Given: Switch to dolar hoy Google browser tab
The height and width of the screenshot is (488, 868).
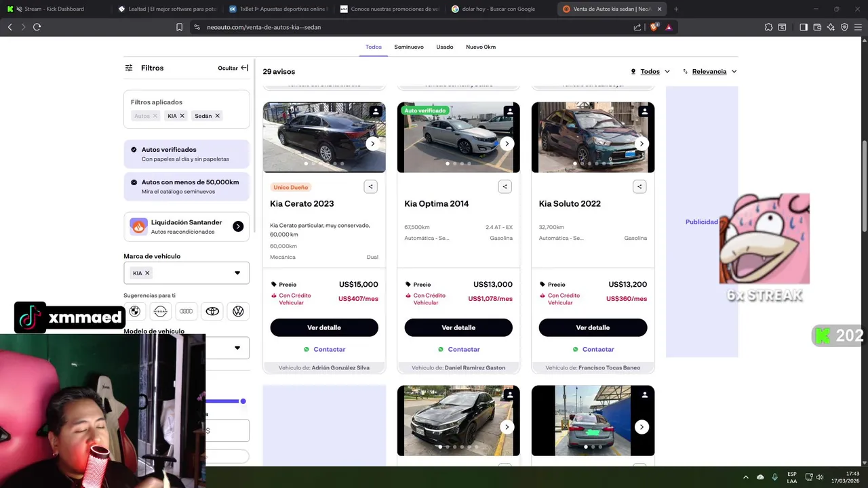Looking at the screenshot, I should pyautogui.click(x=500, y=9).
